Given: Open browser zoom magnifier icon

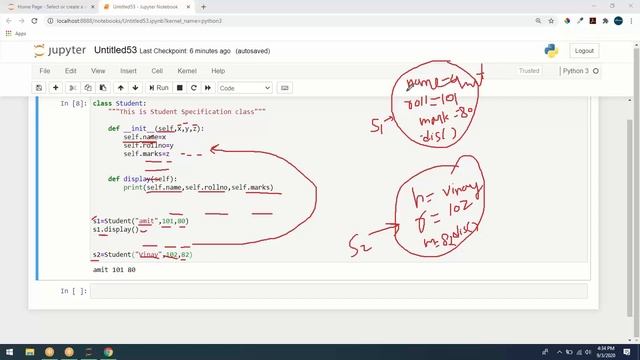Looking at the screenshot, I should point(538,21).
